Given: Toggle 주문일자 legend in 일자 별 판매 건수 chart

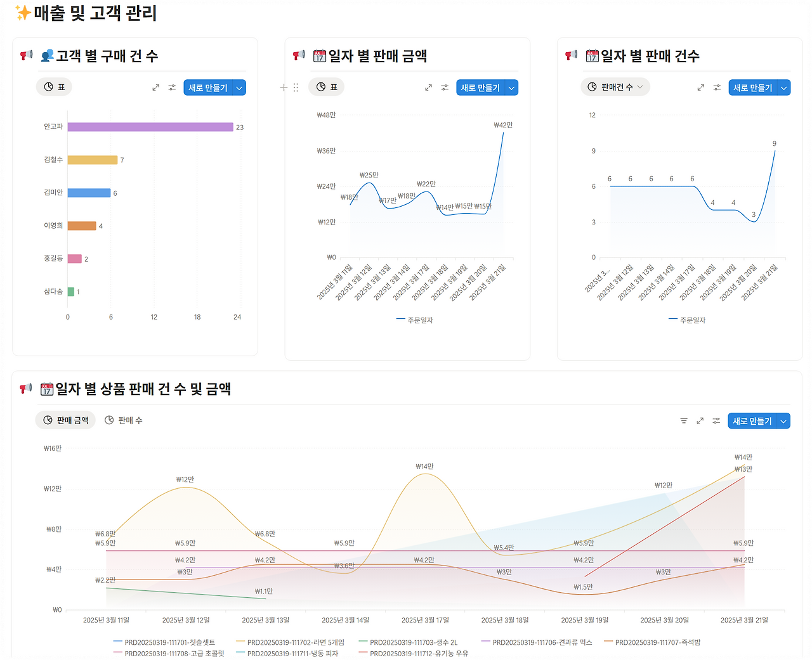Looking at the screenshot, I should point(687,320).
